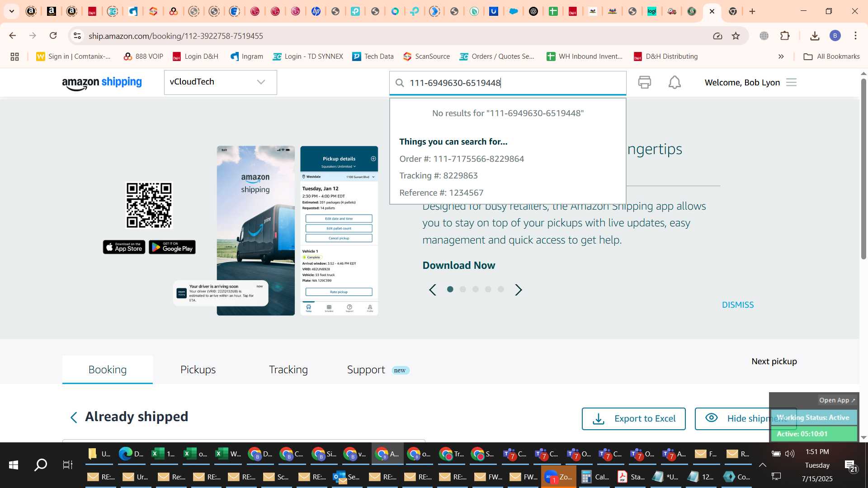Select third carousel dot
Screen dimensions: 868x488
point(476,290)
